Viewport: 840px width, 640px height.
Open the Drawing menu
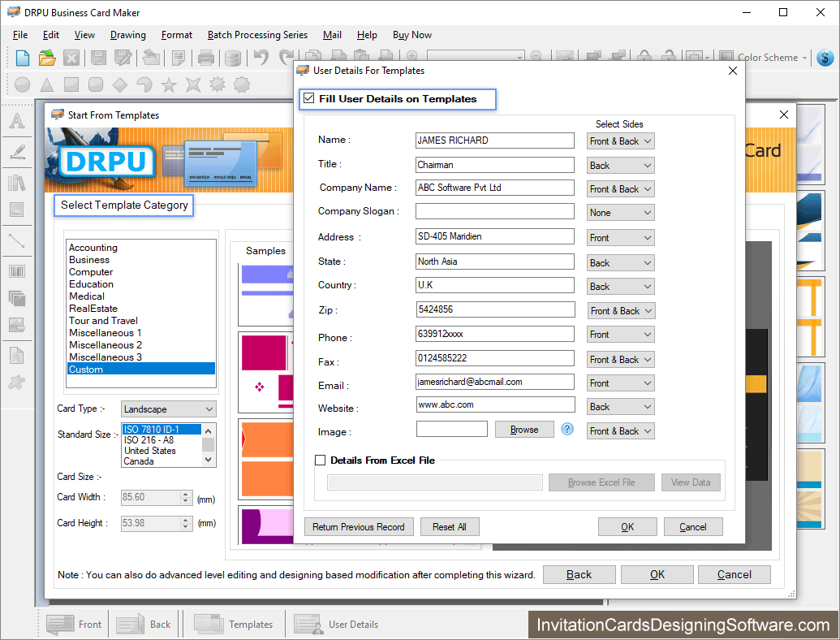128,35
